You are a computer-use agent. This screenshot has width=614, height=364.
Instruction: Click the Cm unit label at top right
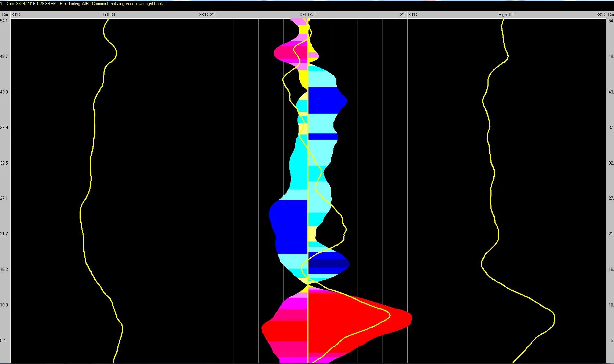610,15
